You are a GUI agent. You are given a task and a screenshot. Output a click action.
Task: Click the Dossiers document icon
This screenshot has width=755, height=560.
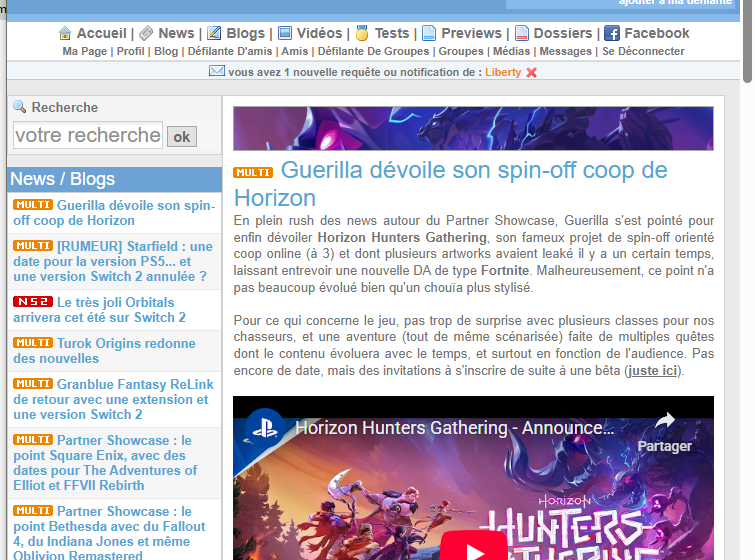tap(521, 33)
